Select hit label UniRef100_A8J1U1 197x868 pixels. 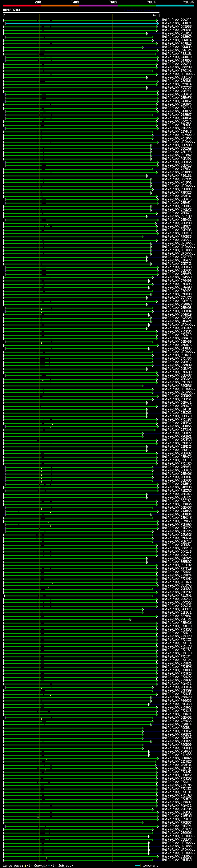[177, 54]
